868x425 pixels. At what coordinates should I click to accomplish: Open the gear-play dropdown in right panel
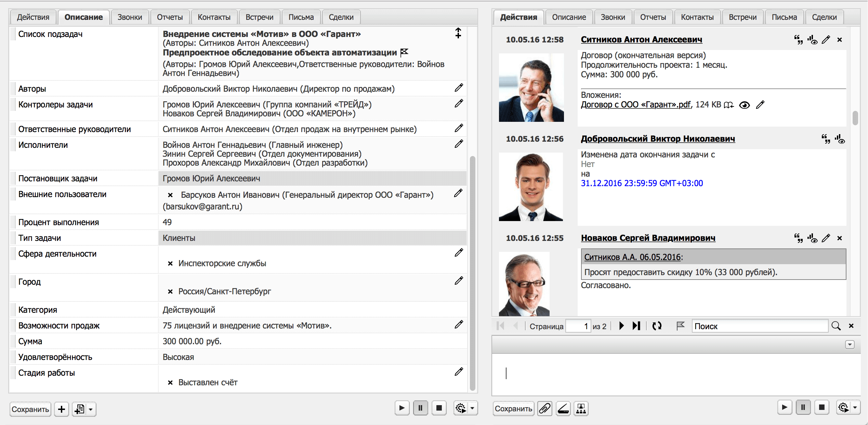point(855,407)
